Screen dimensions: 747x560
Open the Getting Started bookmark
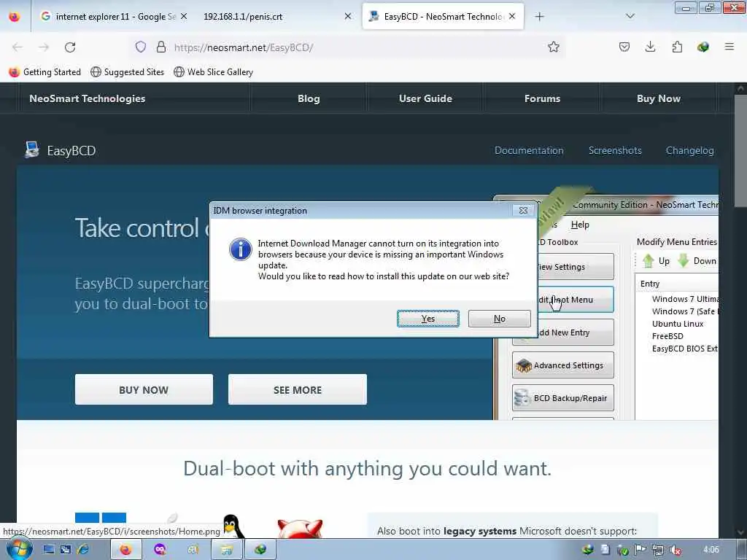45,72
